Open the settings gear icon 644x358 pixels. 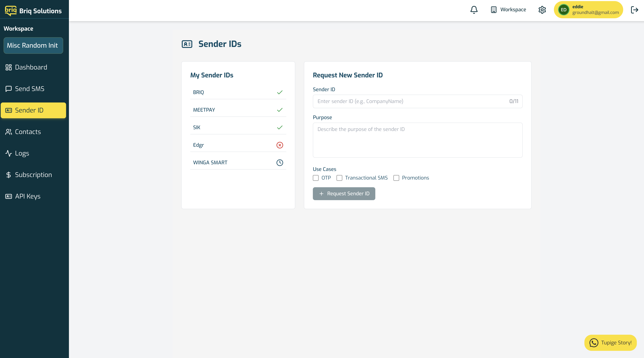[x=542, y=10]
